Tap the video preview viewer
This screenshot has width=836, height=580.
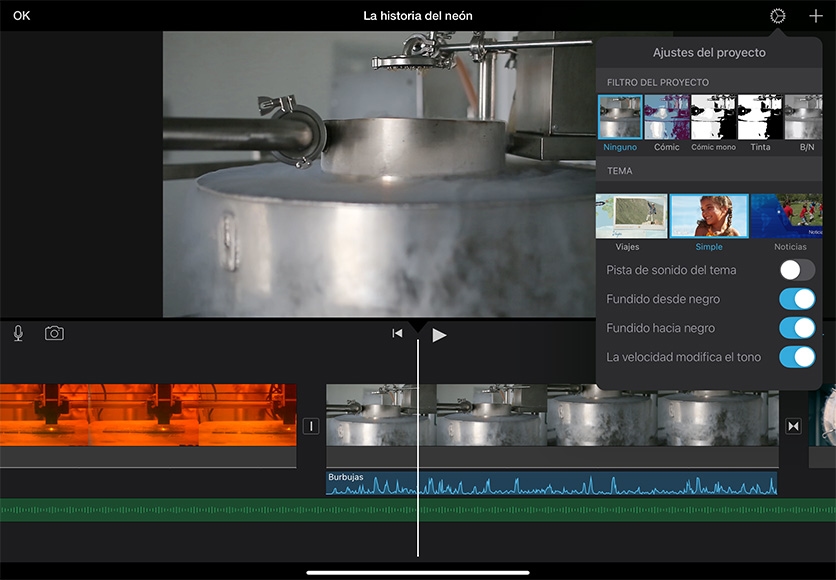click(x=379, y=174)
